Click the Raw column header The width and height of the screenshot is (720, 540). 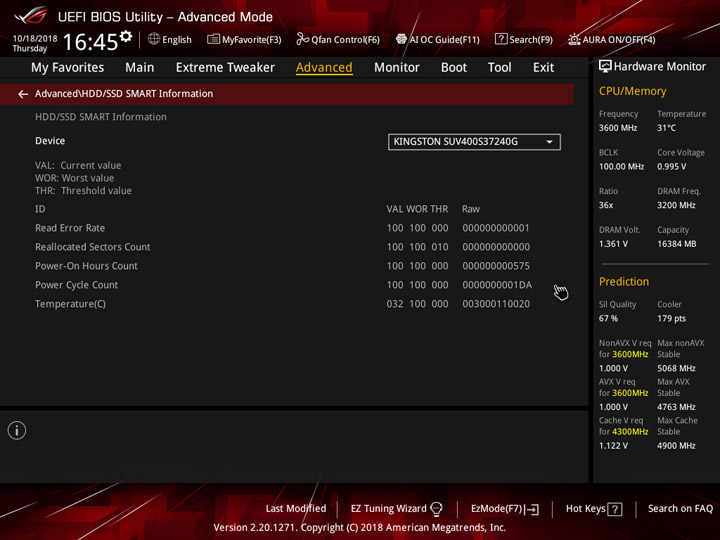pos(471,209)
